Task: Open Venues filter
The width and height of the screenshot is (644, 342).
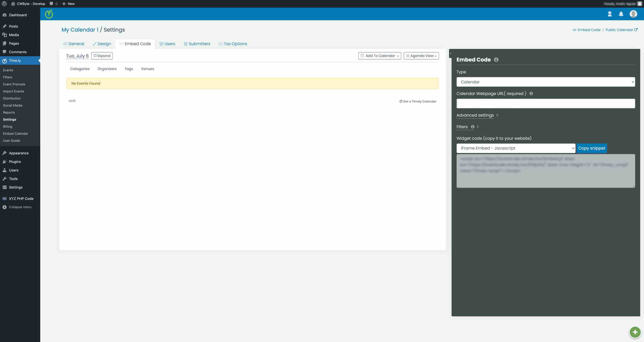Action: 147,69
